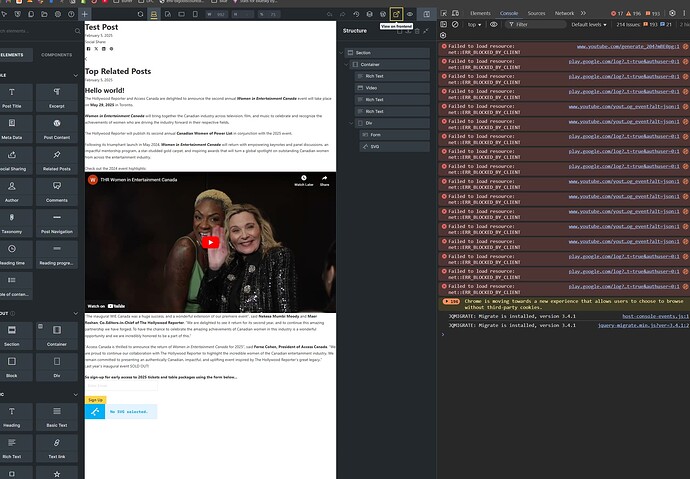The height and width of the screenshot is (479, 690).
Task: Add the Heading element
Action: (12, 417)
